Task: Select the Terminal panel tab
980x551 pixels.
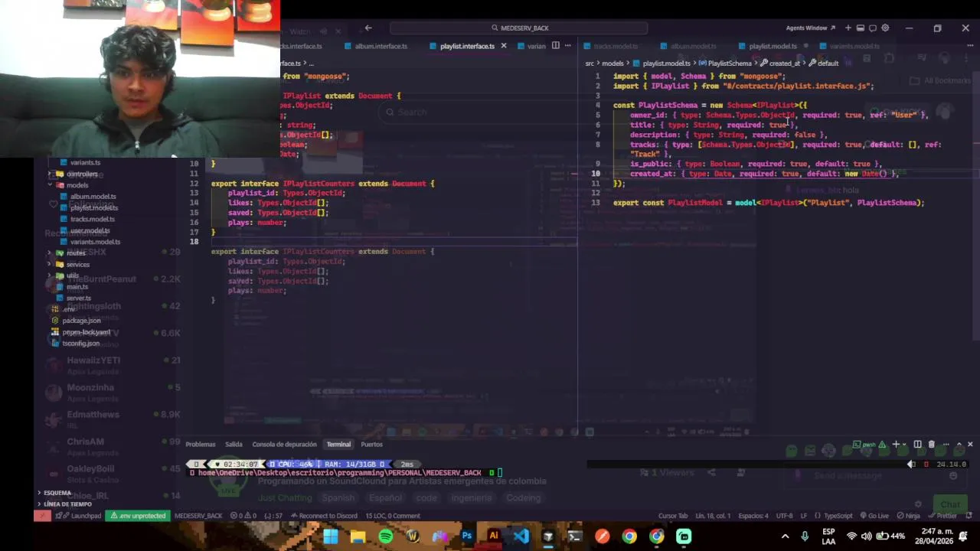Action: point(338,445)
